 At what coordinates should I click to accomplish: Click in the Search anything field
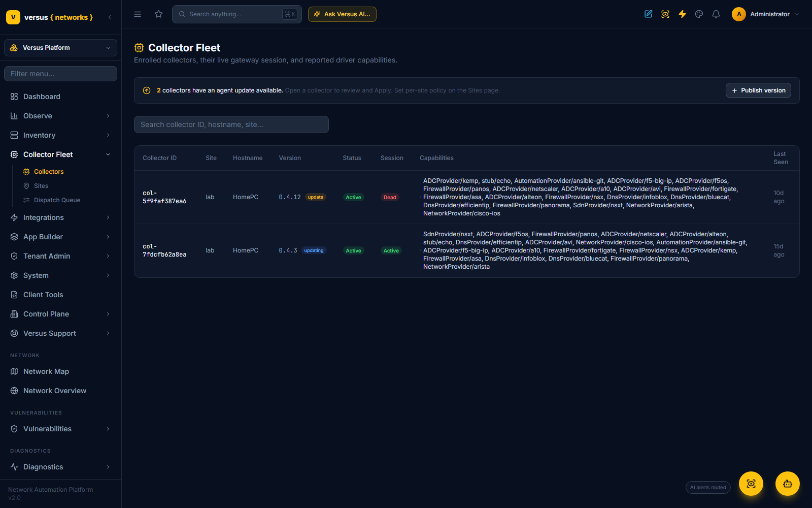[x=237, y=14]
